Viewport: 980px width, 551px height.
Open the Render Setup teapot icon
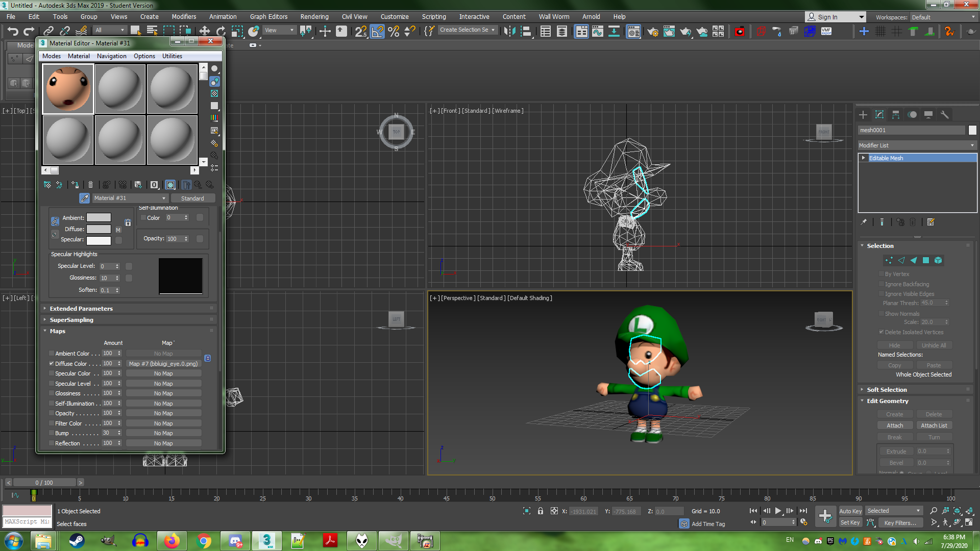[x=652, y=31]
